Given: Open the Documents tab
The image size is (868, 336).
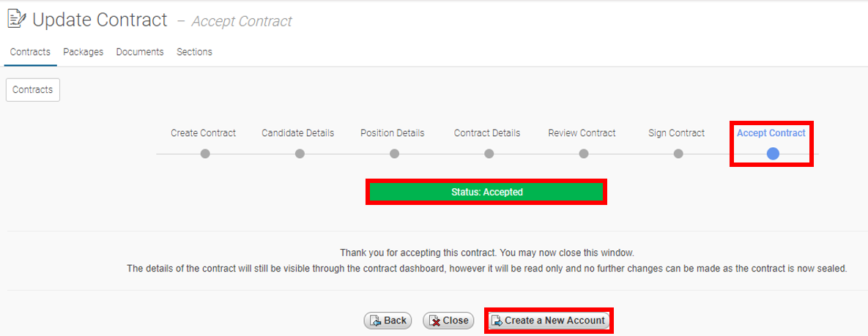Looking at the screenshot, I should tap(140, 52).
